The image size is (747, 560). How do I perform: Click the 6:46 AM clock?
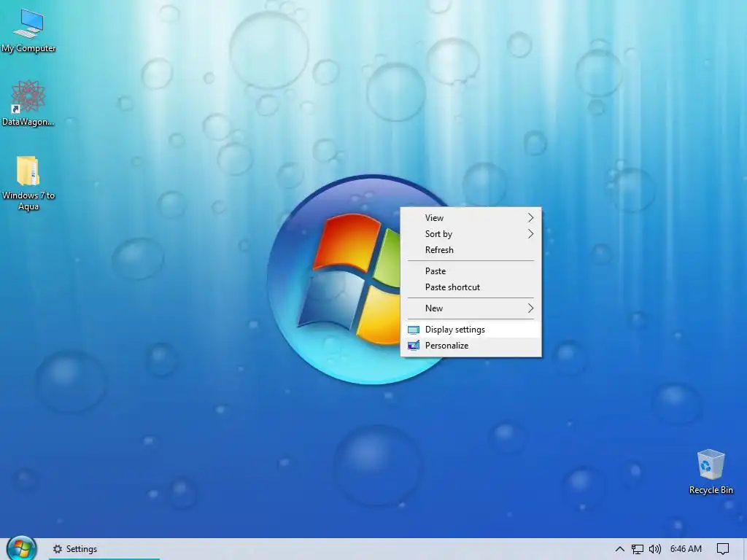[x=686, y=549]
